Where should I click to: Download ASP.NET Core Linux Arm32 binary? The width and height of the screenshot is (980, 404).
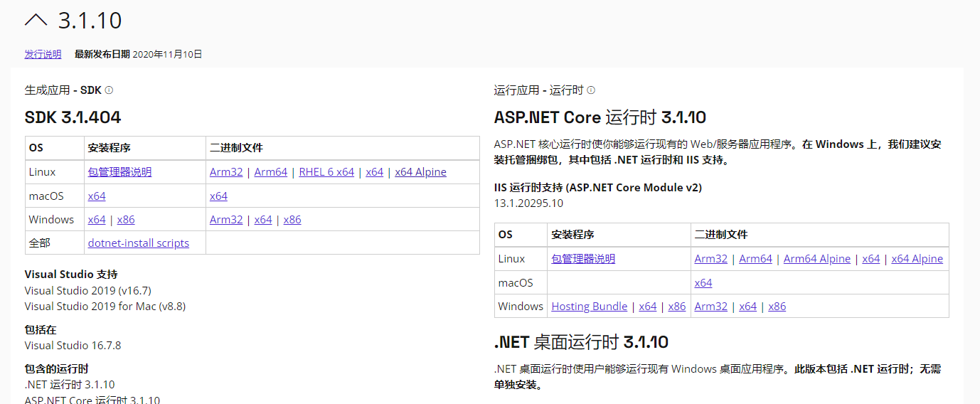(x=711, y=259)
